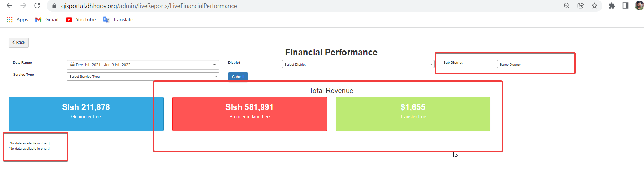644x187 pixels.
Task: Open the Translate bookmark
Action: (118, 20)
